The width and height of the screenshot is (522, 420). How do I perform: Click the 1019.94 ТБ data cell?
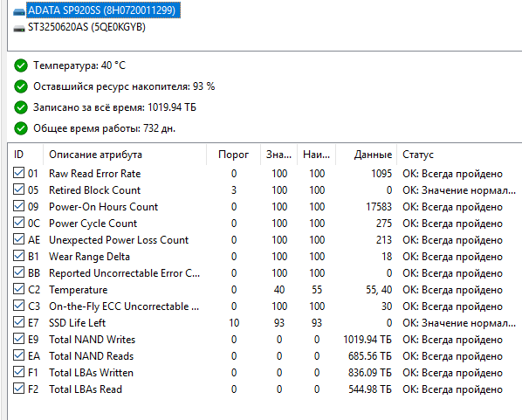point(367,340)
